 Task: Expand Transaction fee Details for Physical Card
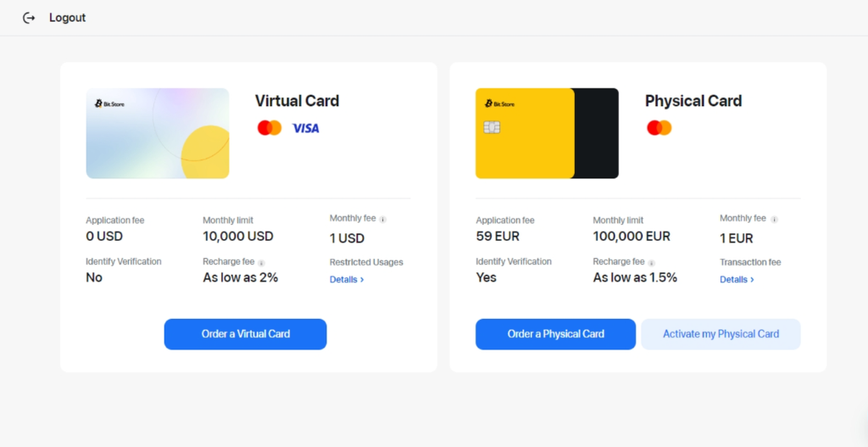[737, 279]
